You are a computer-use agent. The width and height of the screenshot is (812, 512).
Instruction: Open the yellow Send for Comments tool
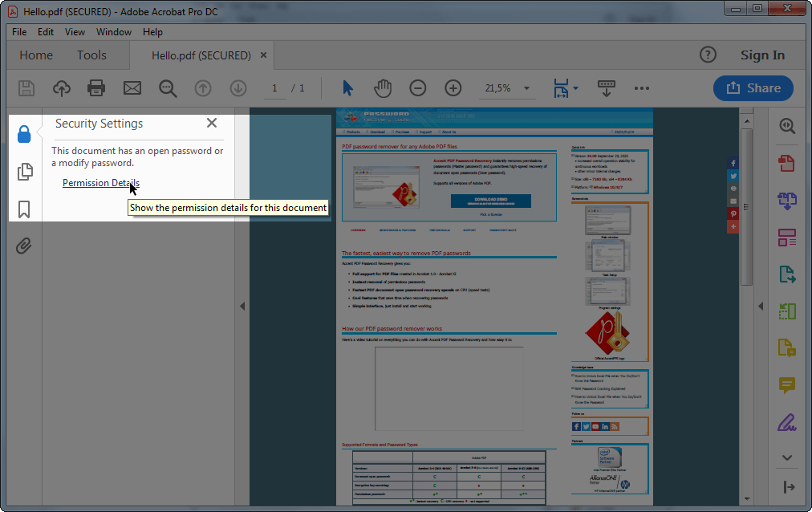(x=787, y=348)
